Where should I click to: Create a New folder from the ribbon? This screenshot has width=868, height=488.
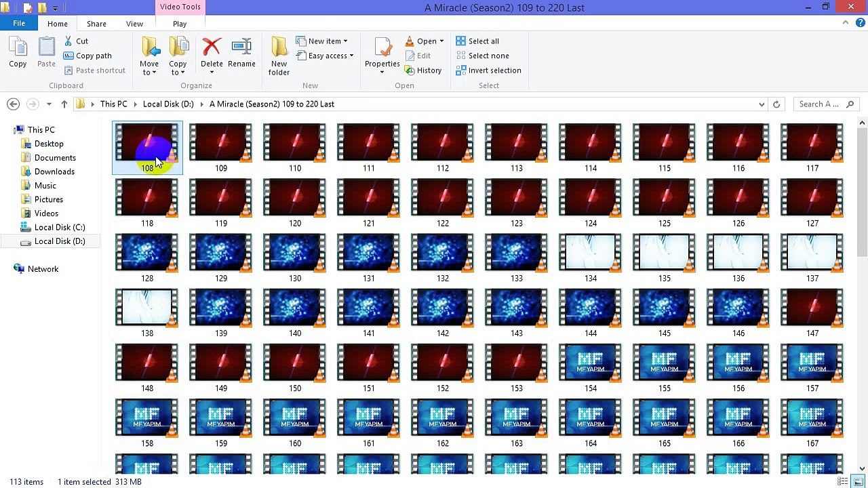coord(279,56)
